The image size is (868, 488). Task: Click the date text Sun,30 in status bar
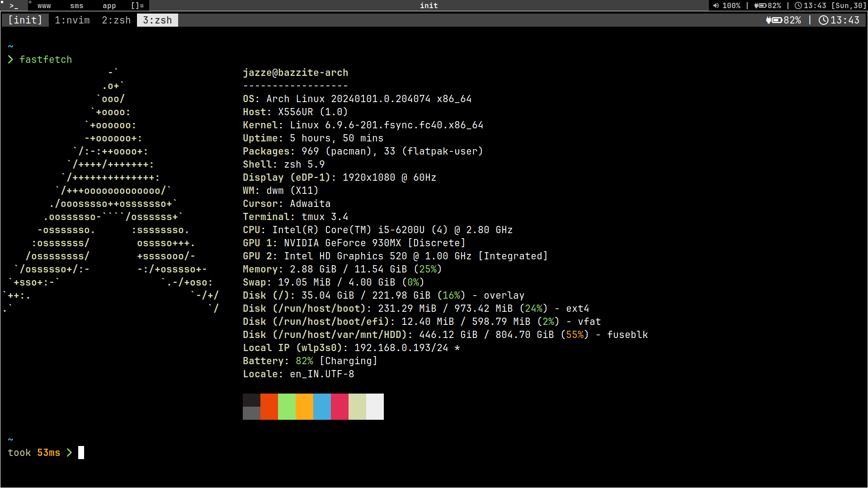849,6
